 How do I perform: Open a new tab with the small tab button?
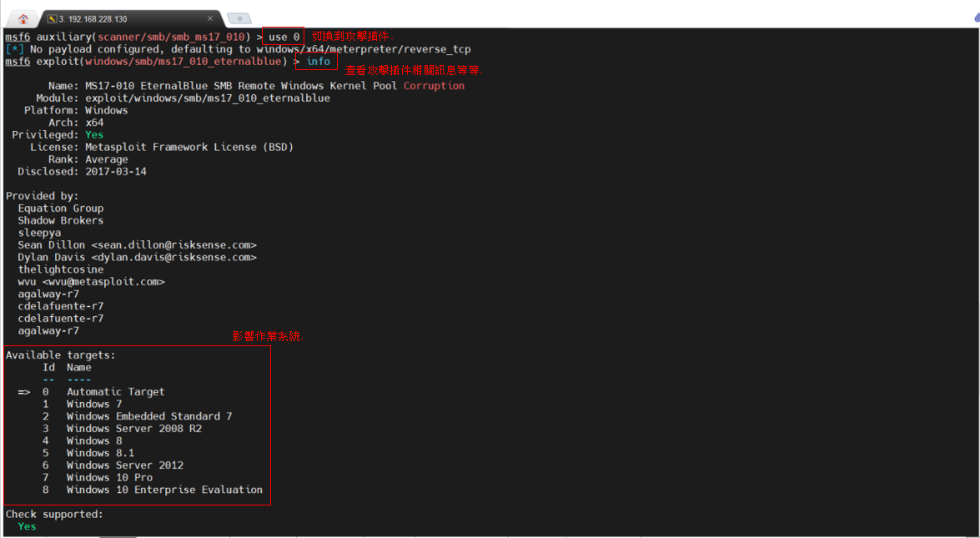point(239,18)
